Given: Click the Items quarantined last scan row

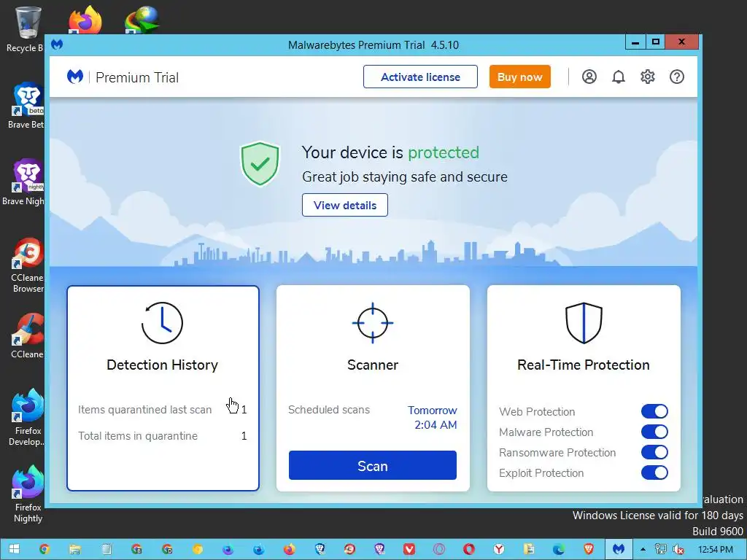Looking at the screenshot, I should [163, 410].
